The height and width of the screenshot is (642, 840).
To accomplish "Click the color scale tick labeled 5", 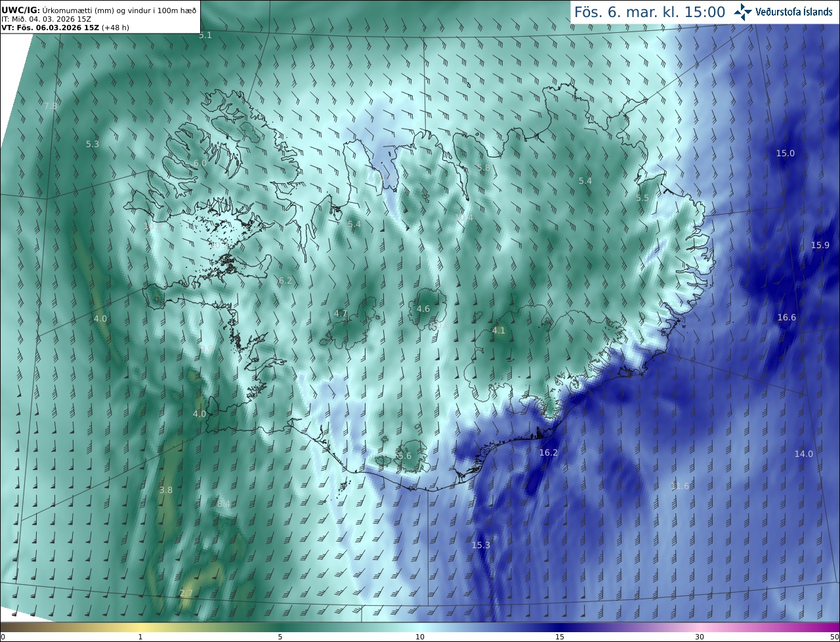I will (280, 637).
